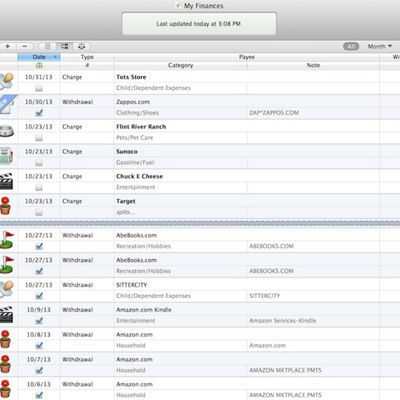This screenshot has width=400, height=400.
Task: Click the clapperboard icon for Amazon.com Kindle
Action: click(x=6, y=314)
